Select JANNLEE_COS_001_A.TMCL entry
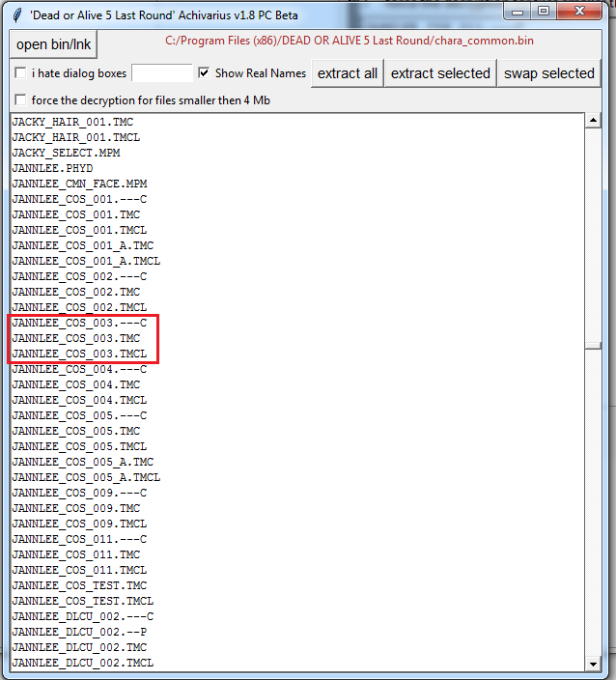The width and height of the screenshot is (616, 680). 86,261
